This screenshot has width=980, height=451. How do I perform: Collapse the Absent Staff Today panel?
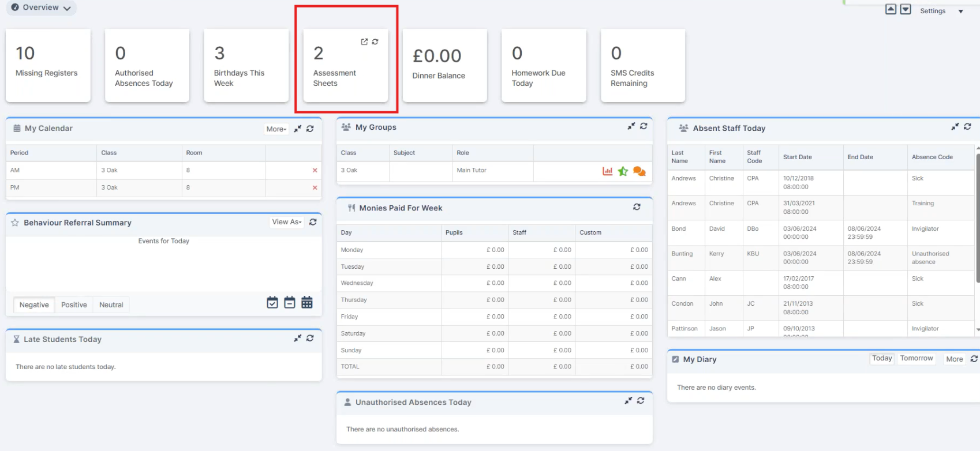tap(955, 127)
